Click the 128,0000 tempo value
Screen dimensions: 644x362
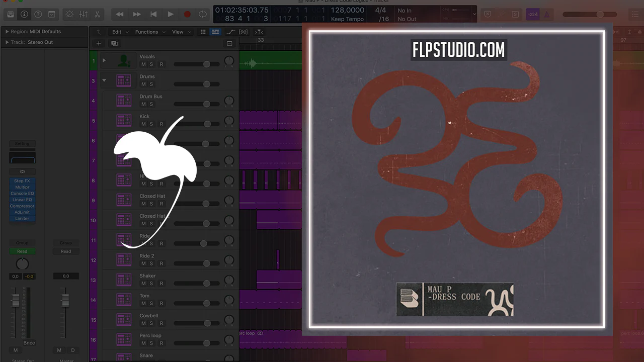pos(348,10)
